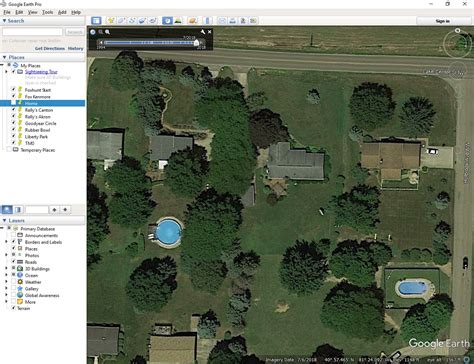
Task: Open the planet switcher icon
Action: point(192,21)
